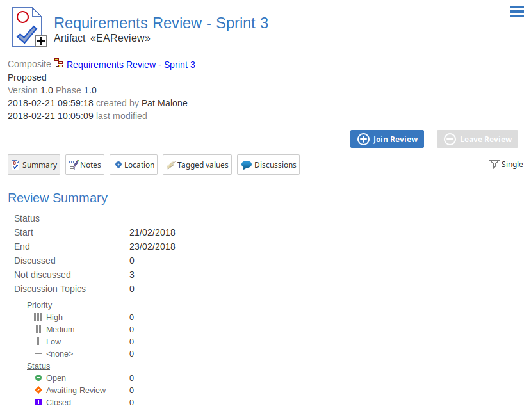Click the EAReview artifact icon
Screen dimensions: 531x420
point(29,27)
